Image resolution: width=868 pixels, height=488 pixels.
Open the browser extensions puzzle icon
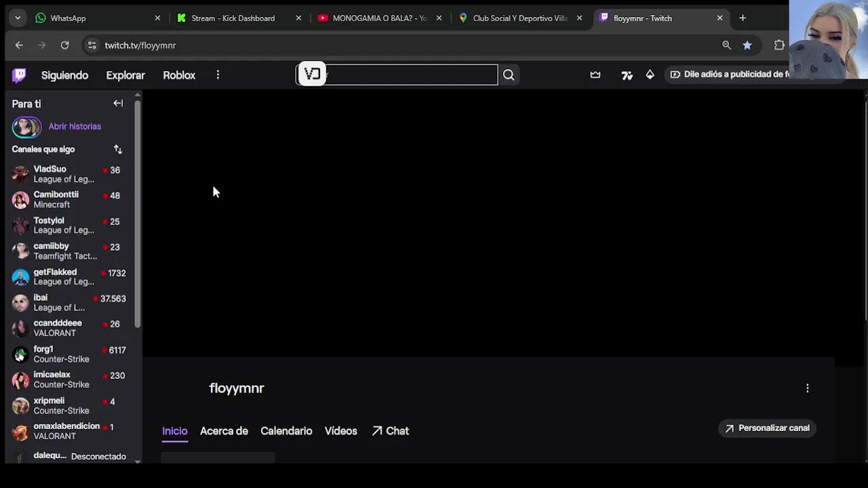click(779, 45)
